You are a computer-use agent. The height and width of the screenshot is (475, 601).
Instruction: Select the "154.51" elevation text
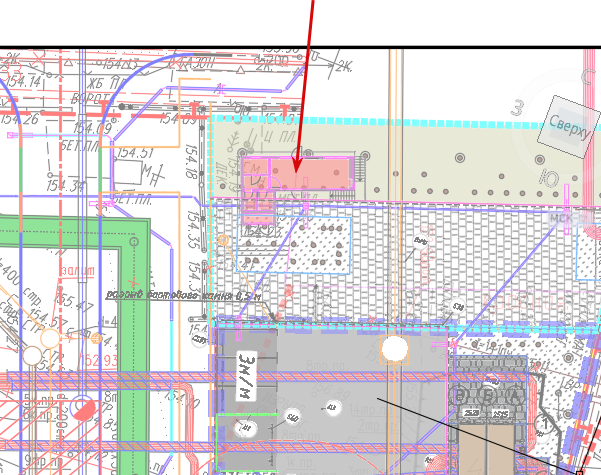coord(135,153)
